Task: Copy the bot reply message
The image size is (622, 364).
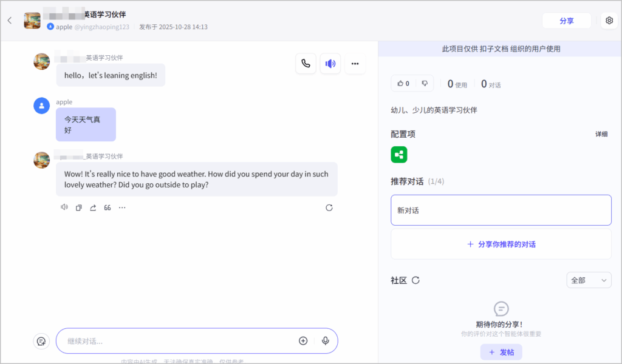Action: (x=78, y=207)
